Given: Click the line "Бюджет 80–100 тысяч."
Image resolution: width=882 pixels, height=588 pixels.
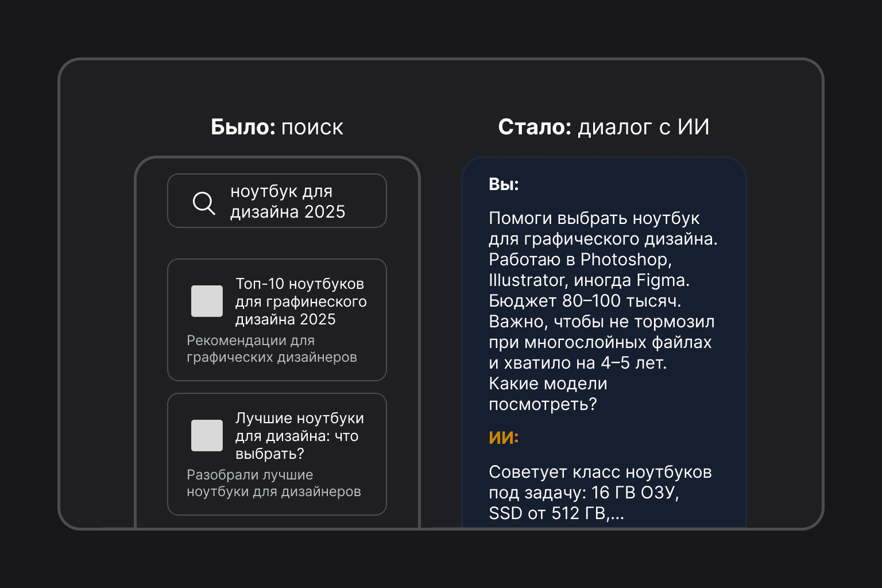Looking at the screenshot, I should [x=585, y=301].
